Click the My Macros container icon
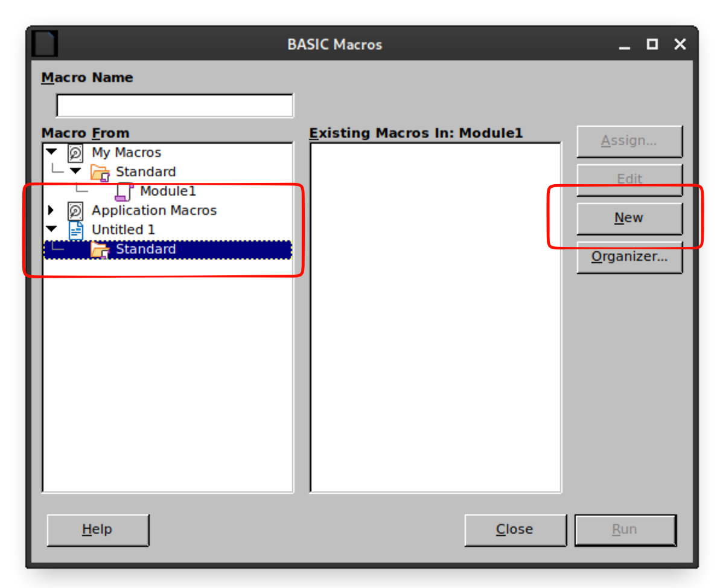Viewport: 723px width, 588px height. pos(75,153)
